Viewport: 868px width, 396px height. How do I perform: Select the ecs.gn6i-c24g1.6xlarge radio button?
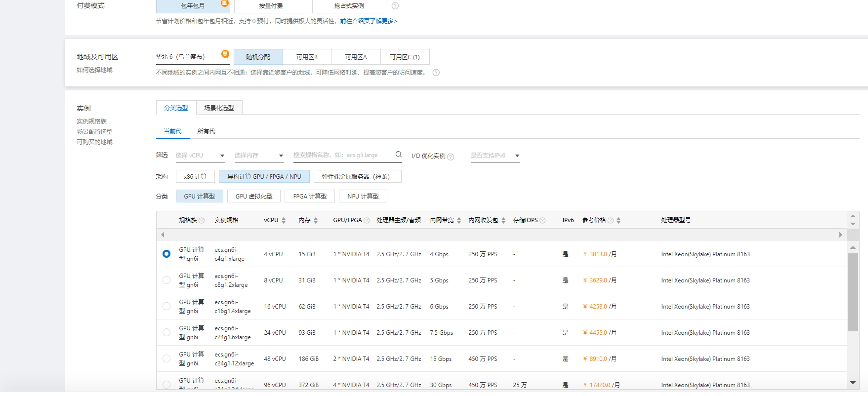click(x=166, y=332)
